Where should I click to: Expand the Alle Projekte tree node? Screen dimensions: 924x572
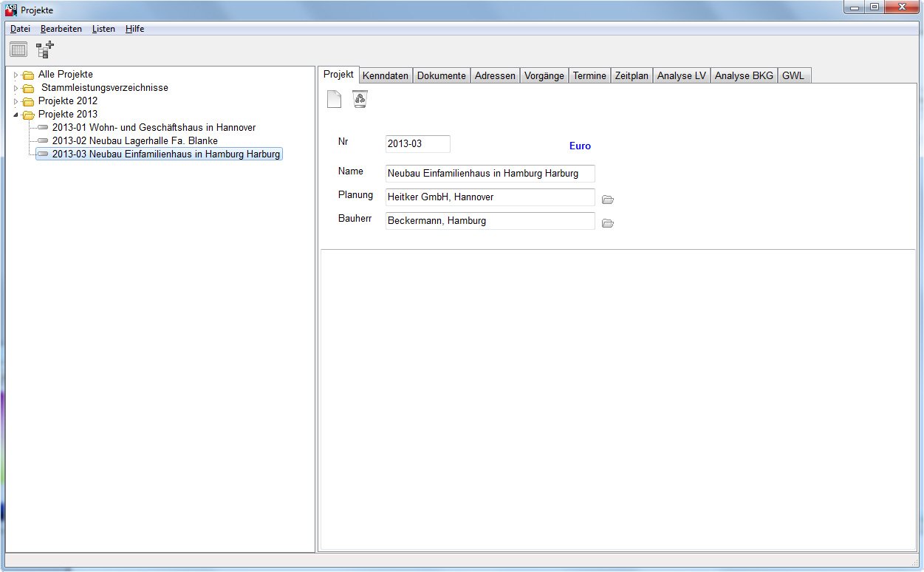click(16, 75)
